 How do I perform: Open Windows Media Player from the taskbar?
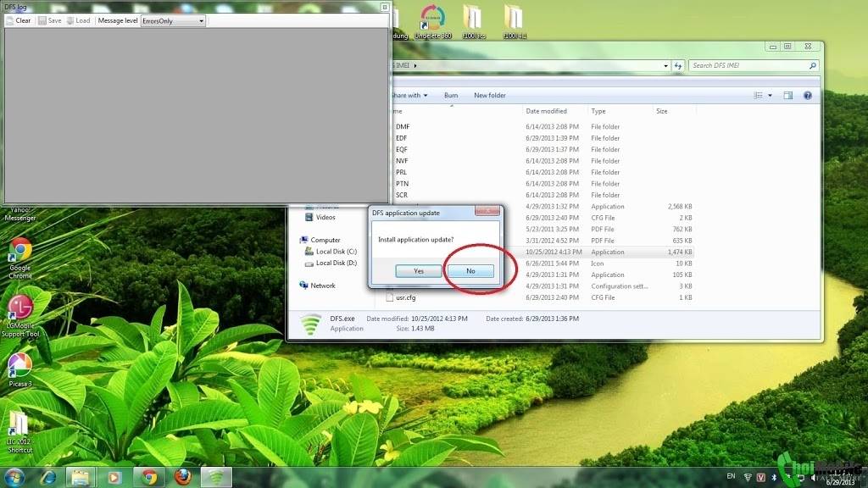[114, 477]
